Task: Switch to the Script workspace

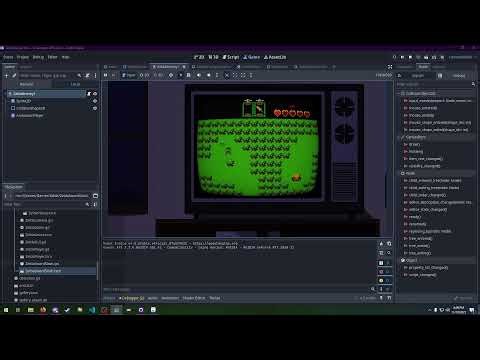Action: tap(231, 57)
